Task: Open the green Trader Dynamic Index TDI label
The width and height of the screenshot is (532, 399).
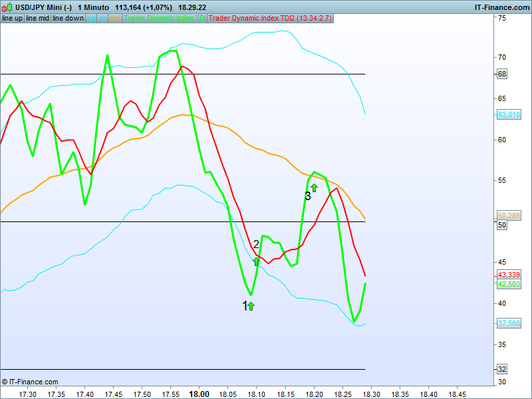Action: pyautogui.click(x=164, y=19)
